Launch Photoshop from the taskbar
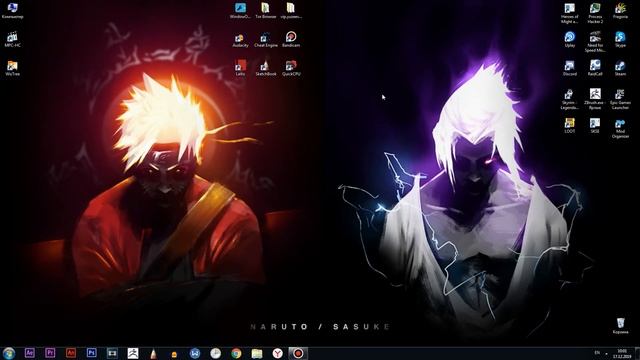 tap(91, 353)
